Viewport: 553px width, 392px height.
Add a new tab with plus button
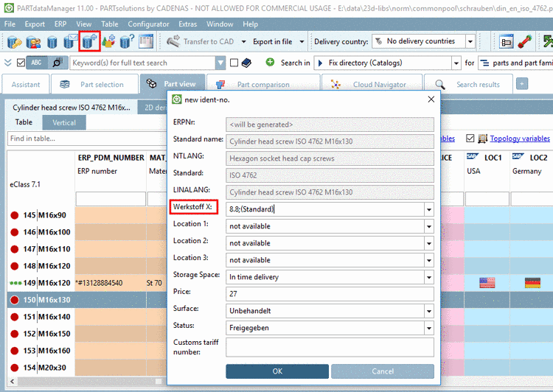pos(522,84)
